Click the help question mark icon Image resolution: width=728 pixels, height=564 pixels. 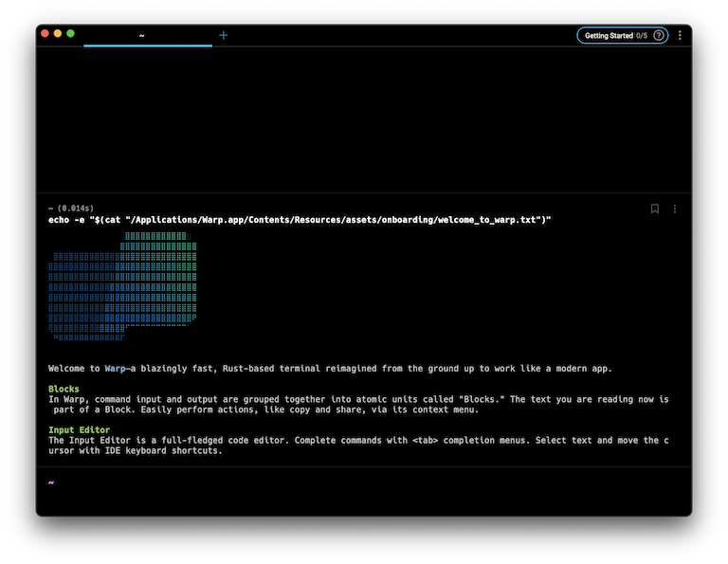659,35
